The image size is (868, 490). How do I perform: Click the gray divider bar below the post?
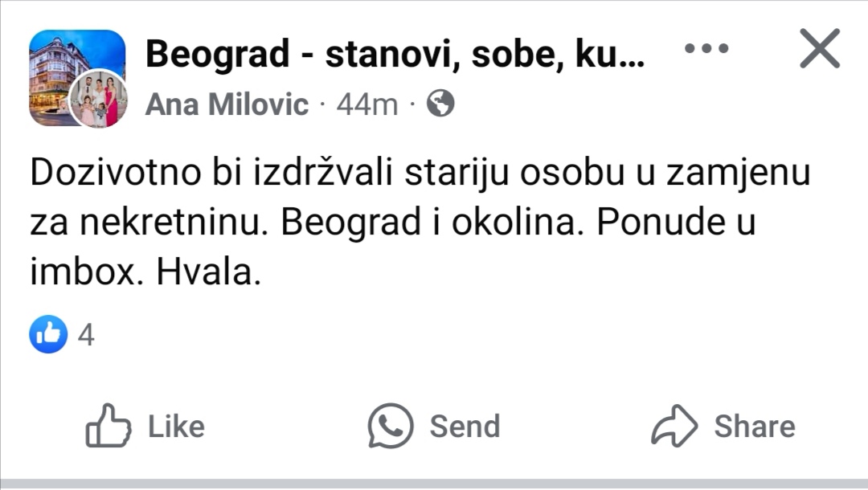(434, 484)
